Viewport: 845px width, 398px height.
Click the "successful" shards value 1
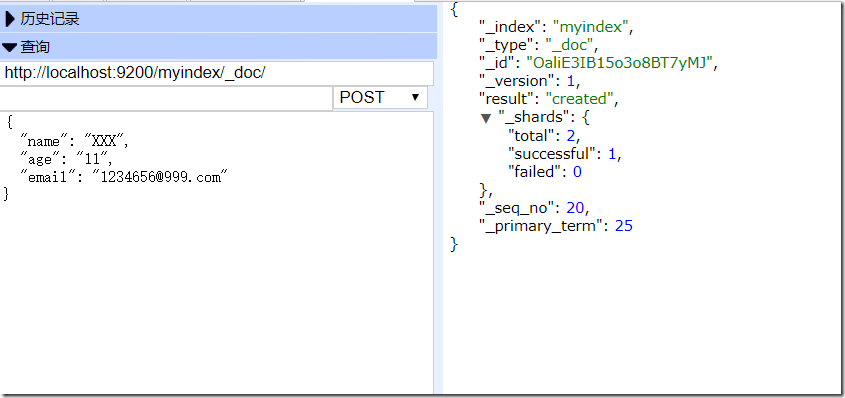[x=612, y=153]
